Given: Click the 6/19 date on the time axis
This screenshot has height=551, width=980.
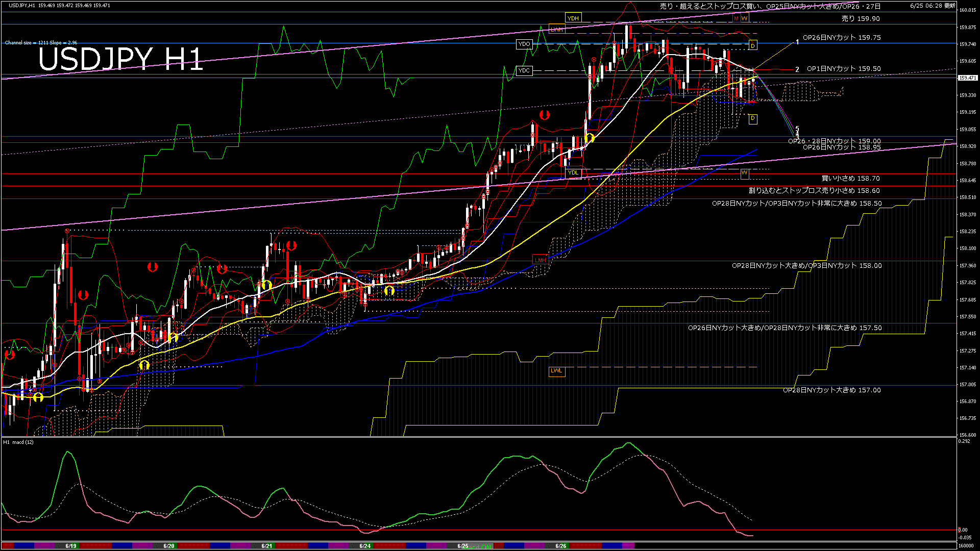Looking at the screenshot, I should (71, 546).
